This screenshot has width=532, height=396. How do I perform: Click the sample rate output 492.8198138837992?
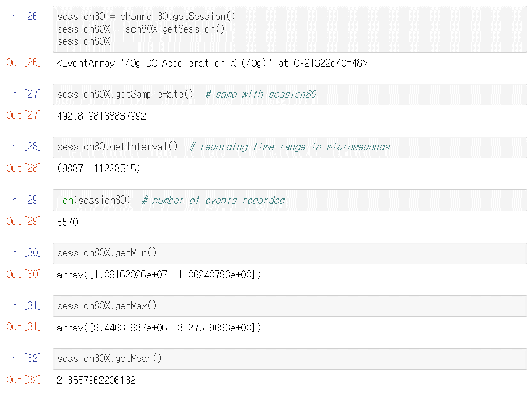(x=101, y=116)
